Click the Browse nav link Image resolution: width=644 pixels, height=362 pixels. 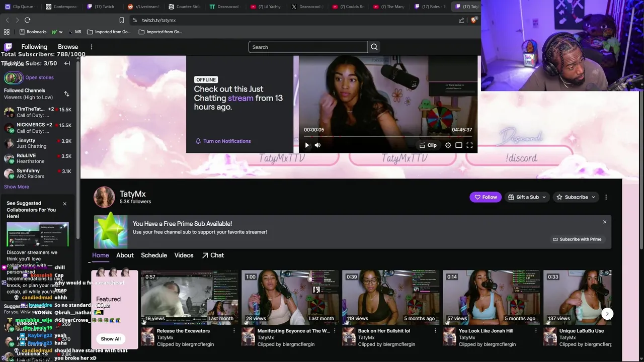68,47
